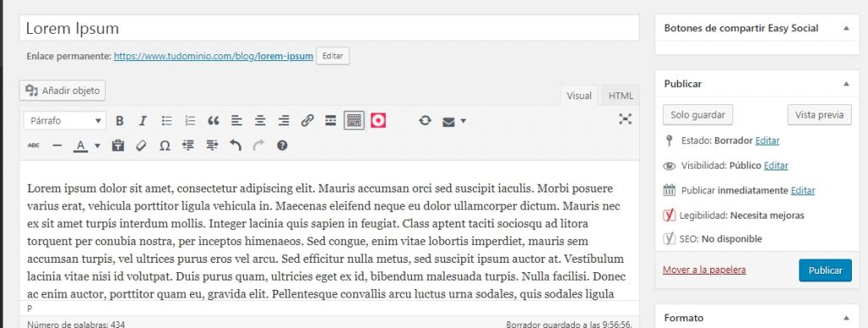The width and height of the screenshot is (868, 328).
Task: Open the lorem-ipsum permalink URL
Action: coord(213,56)
